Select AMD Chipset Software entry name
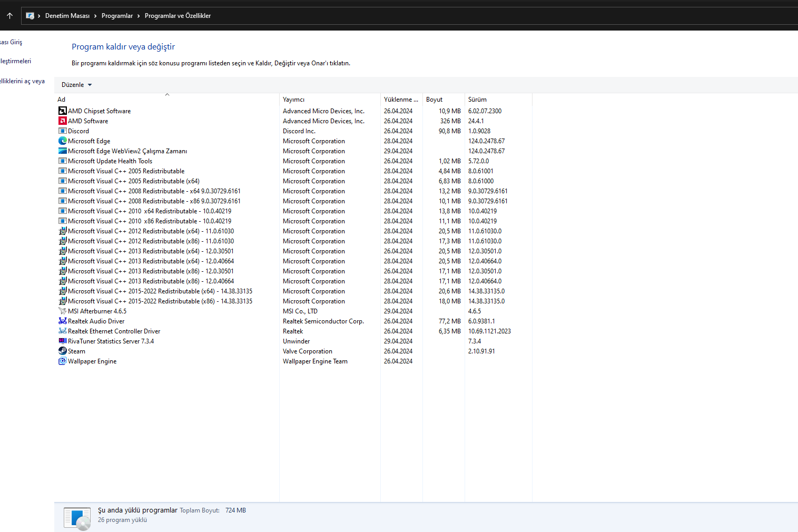 [x=100, y=111]
